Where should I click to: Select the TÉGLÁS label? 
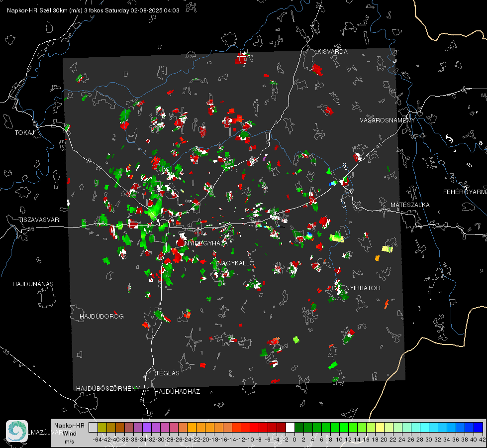(168, 373)
